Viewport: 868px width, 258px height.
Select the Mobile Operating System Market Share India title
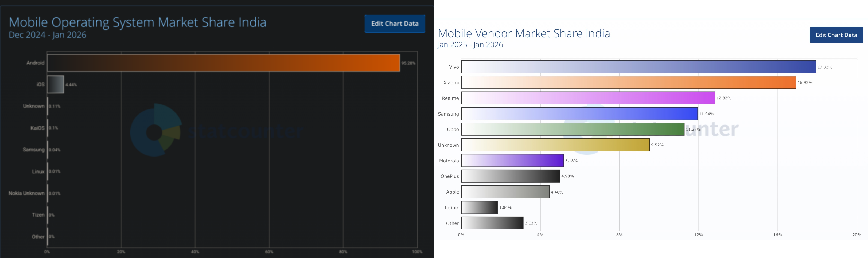click(138, 22)
